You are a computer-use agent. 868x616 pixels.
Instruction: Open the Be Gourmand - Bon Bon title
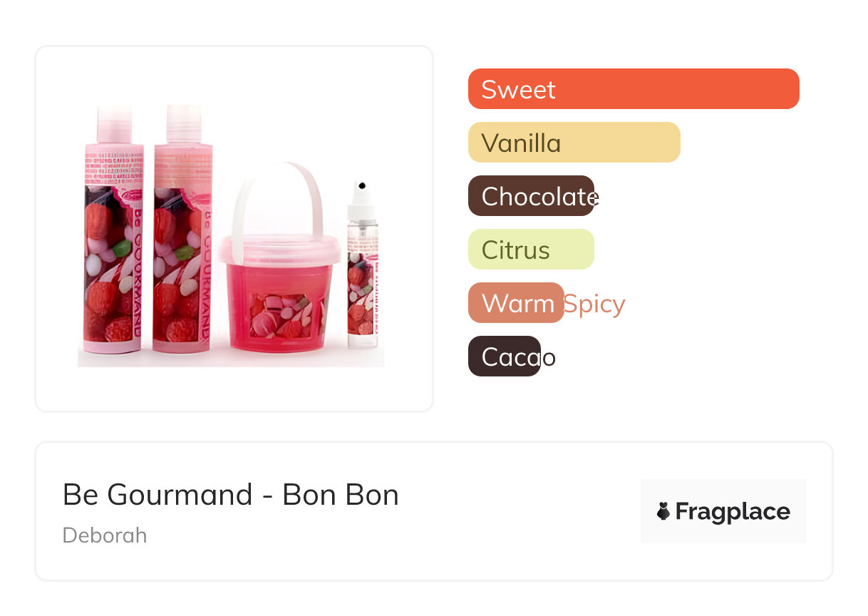(x=230, y=494)
